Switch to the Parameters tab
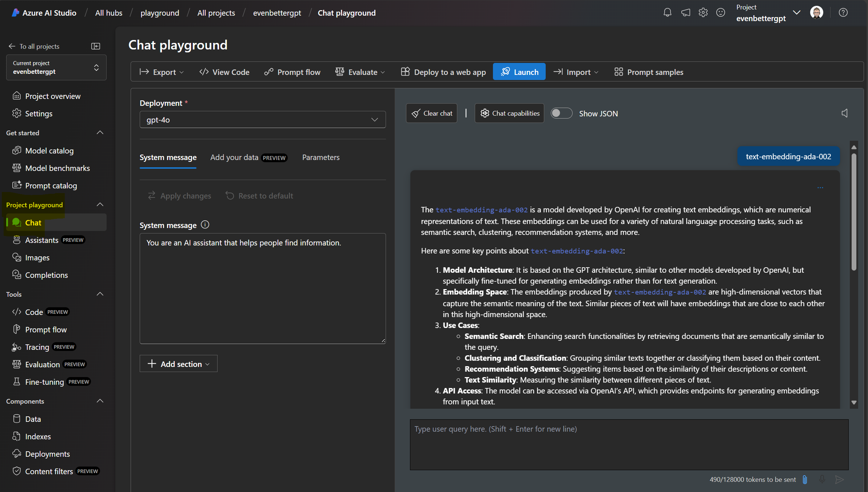Viewport: 868px width, 492px height. pyautogui.click(x=321, y=157)
